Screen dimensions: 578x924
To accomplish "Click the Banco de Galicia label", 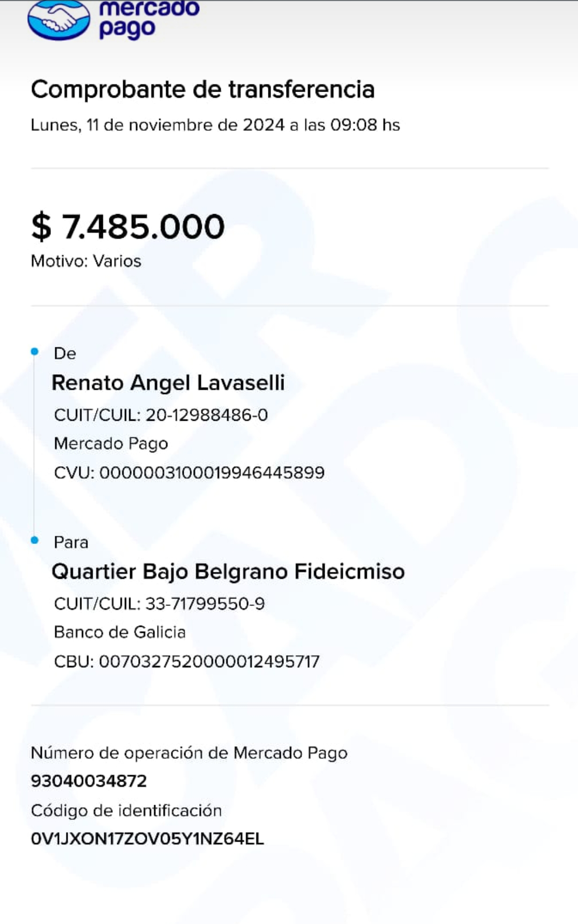I will point(119,632).
